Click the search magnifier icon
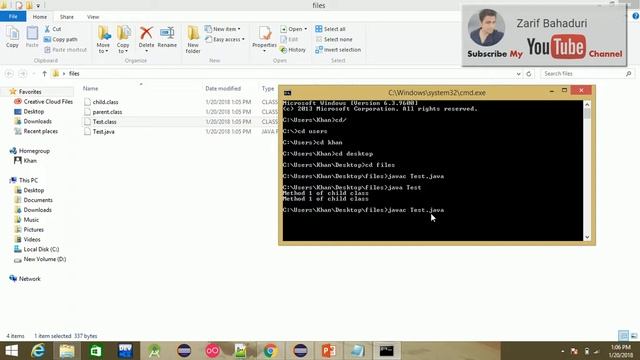The image size is (640, 360). tap(628, 73)
